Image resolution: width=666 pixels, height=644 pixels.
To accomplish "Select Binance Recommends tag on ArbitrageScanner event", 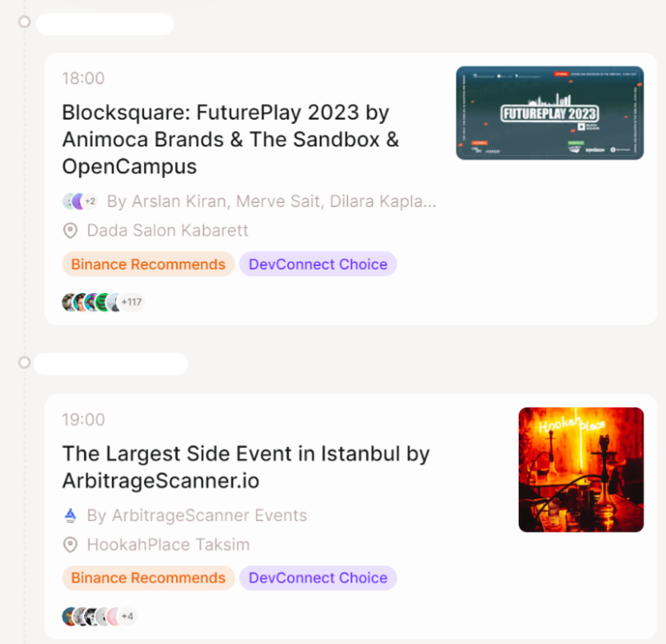I will click(148, 578).
